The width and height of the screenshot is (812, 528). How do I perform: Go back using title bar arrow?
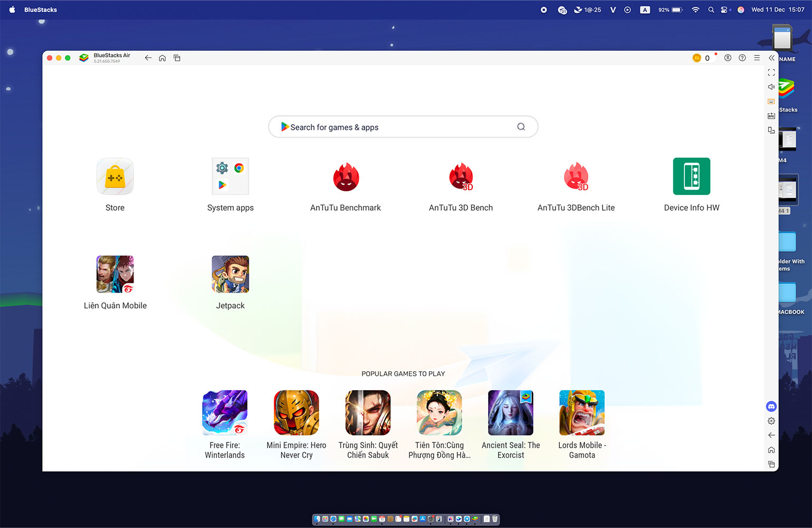pos(148,58)
